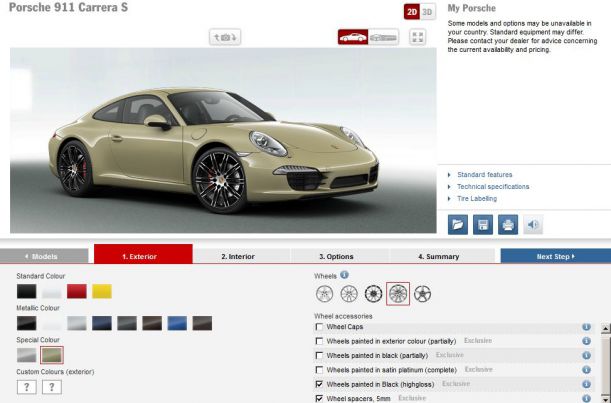This screenshot has width=611, height=403.
Task: Click the sound speaker icon
Action: pos(533,224)
